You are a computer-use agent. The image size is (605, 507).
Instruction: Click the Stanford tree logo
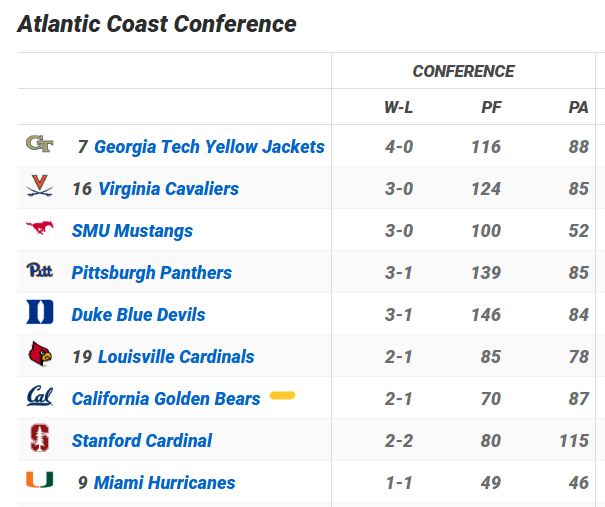coord(40,439)
